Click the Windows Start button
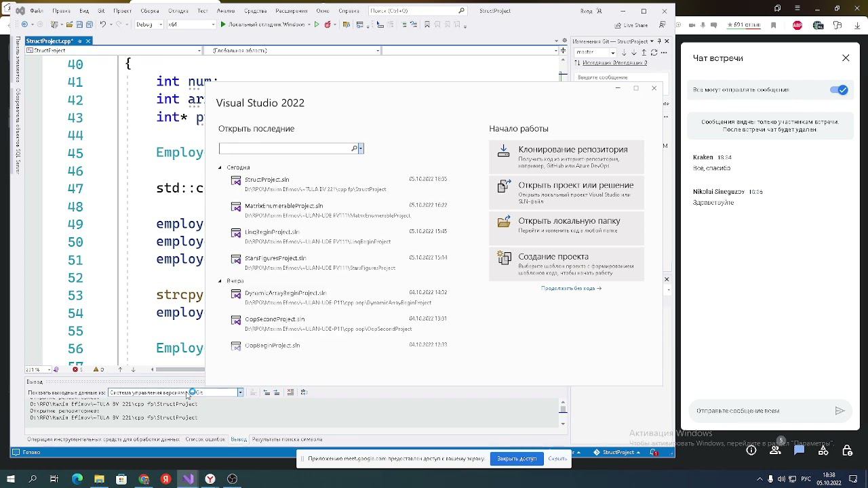 [11, 479]
